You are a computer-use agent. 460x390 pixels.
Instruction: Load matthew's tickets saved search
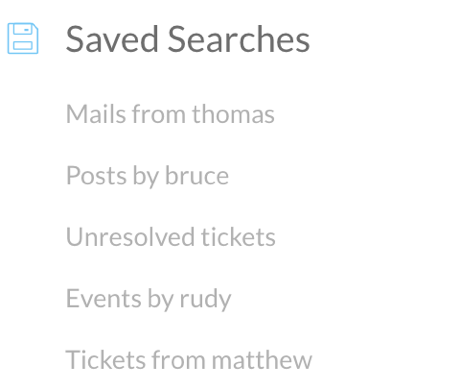point(189,360)
